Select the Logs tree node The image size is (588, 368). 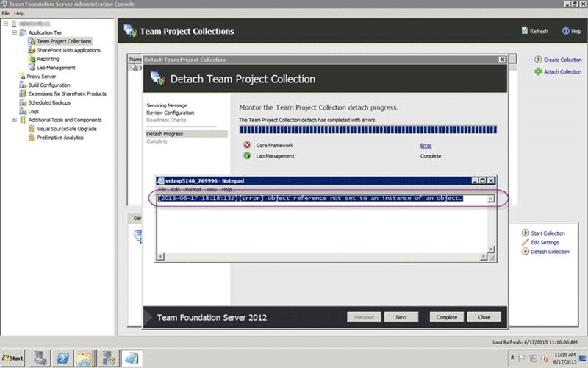click(x=33, y=112)
